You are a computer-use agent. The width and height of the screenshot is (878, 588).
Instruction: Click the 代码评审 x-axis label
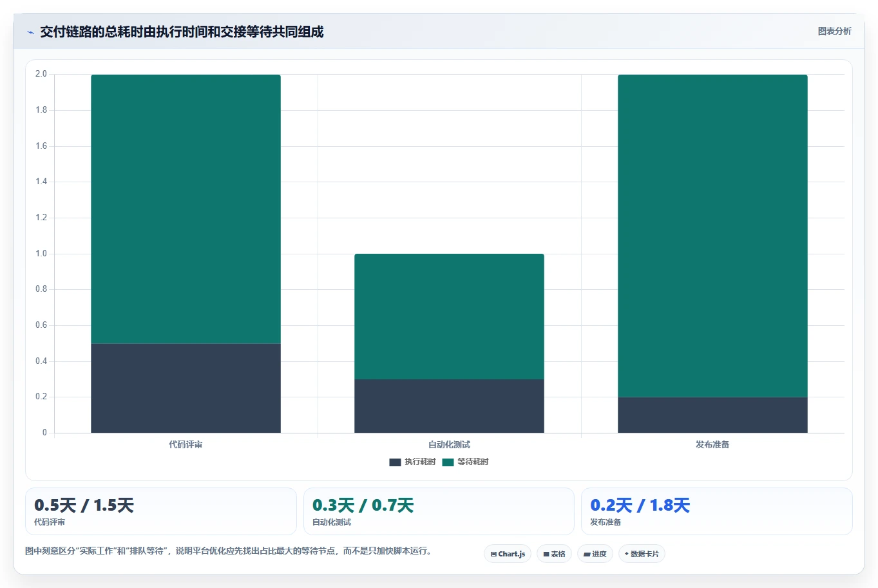pos(186,444)
